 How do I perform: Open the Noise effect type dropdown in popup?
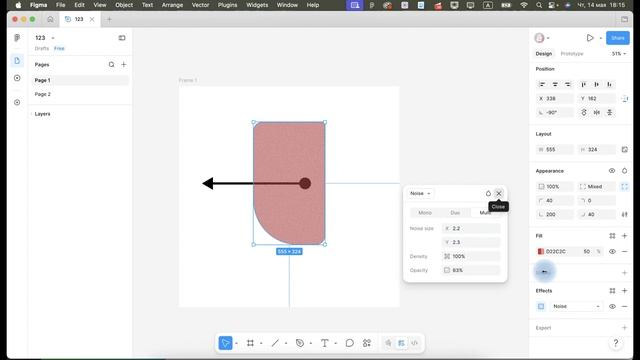point(420,193)
